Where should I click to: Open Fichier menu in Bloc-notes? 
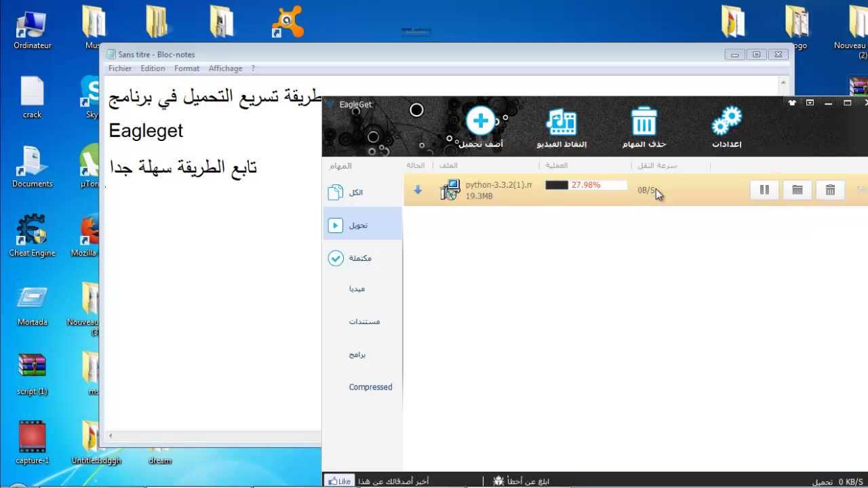coord(120,68)
